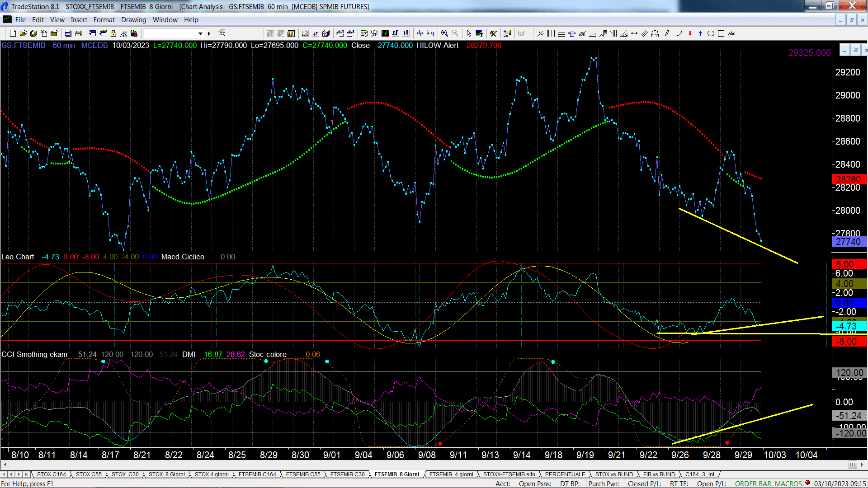The width and height of the screenshot is (868, 488).
Task: Switch to the FIB vs BUND tab
Action: (659, 474)
